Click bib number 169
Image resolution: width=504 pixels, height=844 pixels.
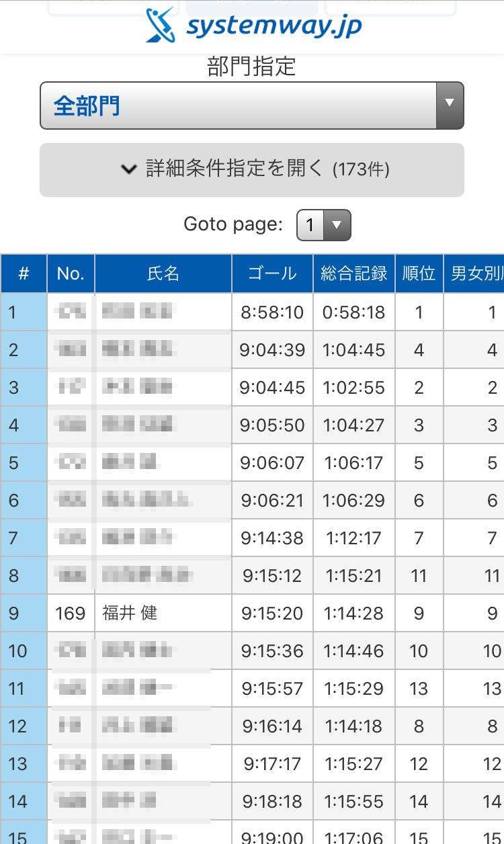[x=71, y=613]
